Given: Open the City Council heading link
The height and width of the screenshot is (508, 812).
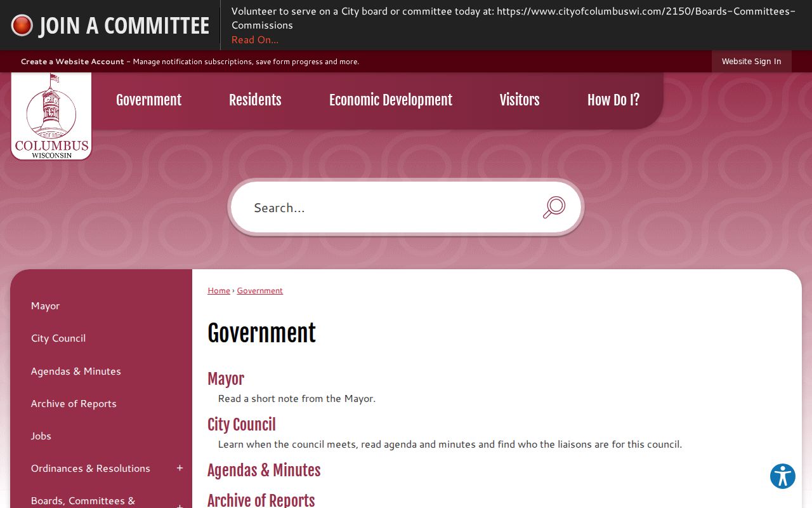Looking at the screenshot, I should tap(242, 424).
